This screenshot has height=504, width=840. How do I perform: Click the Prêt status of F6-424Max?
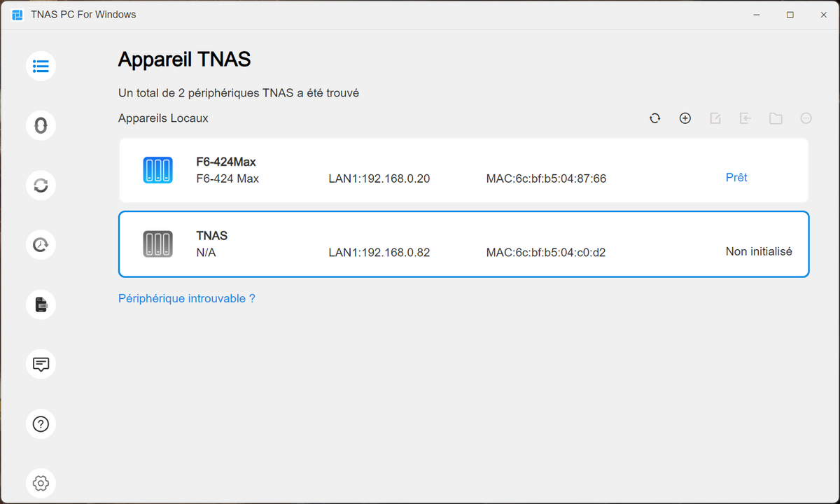click(x=736, y=178)
